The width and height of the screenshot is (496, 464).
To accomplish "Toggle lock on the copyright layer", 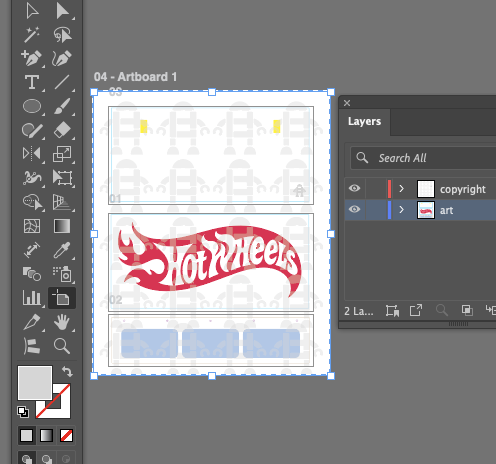I will click(x=376, y=189).
